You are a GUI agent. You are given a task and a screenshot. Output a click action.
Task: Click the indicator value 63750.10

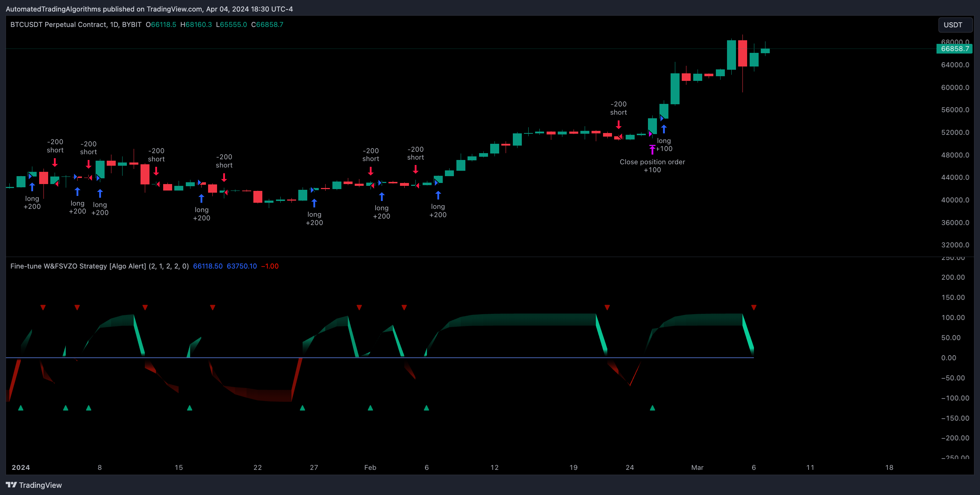(241, 266)
